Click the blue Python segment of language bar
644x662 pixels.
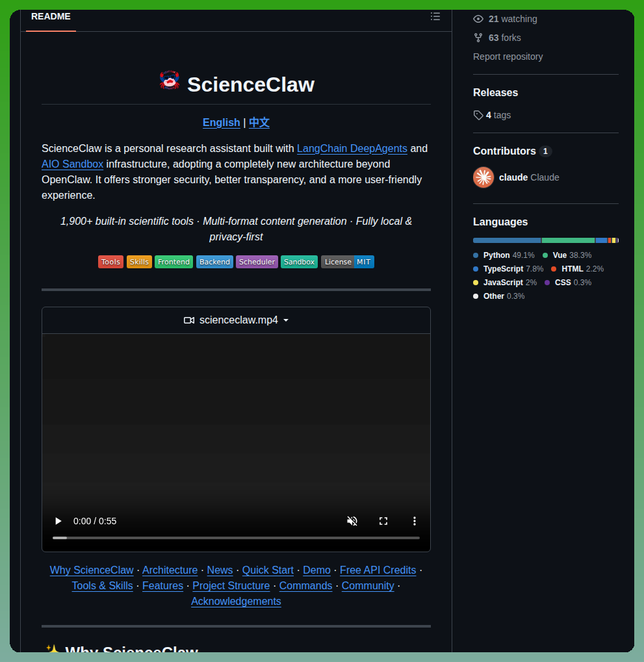click(x=507, y=240)
